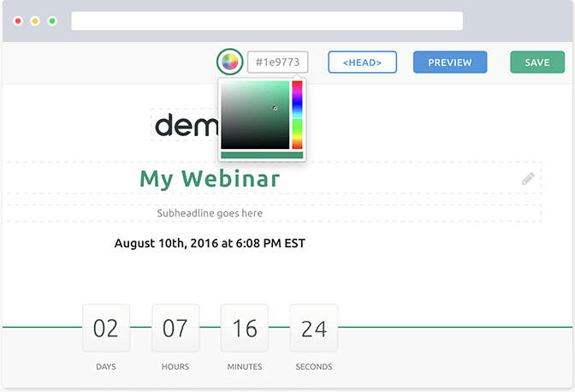Click the #1e9773 hex color field

click(277, 62)
